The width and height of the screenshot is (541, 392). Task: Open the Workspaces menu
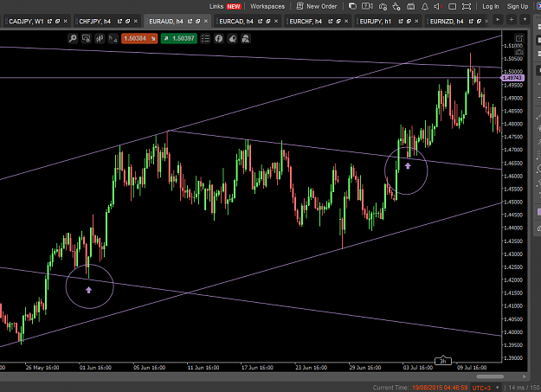(267, 6)
